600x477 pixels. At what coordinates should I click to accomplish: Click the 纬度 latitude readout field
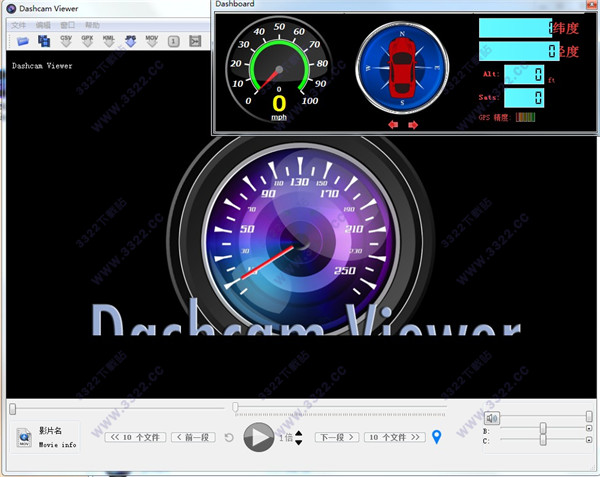(x=515, y=28)
